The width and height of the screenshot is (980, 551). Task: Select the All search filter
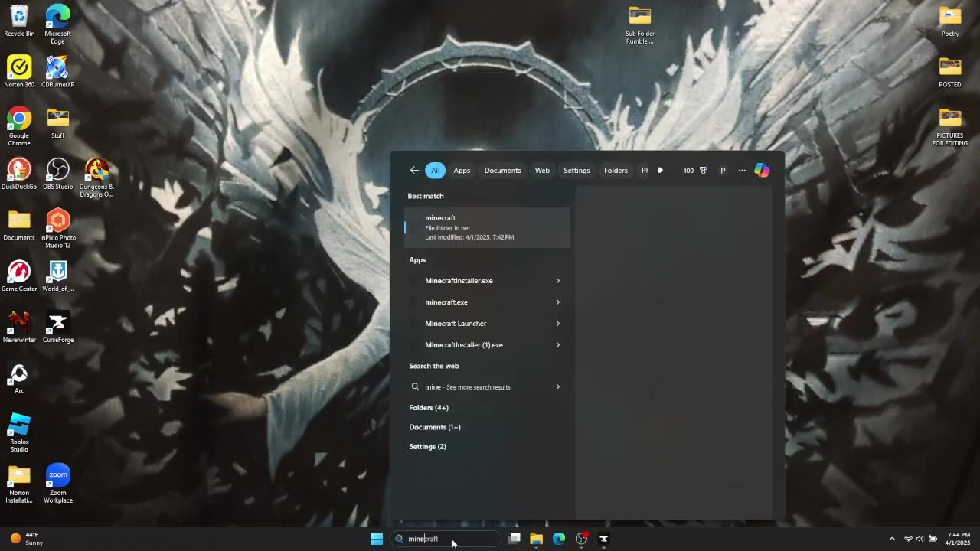click(x=435, y=171)
